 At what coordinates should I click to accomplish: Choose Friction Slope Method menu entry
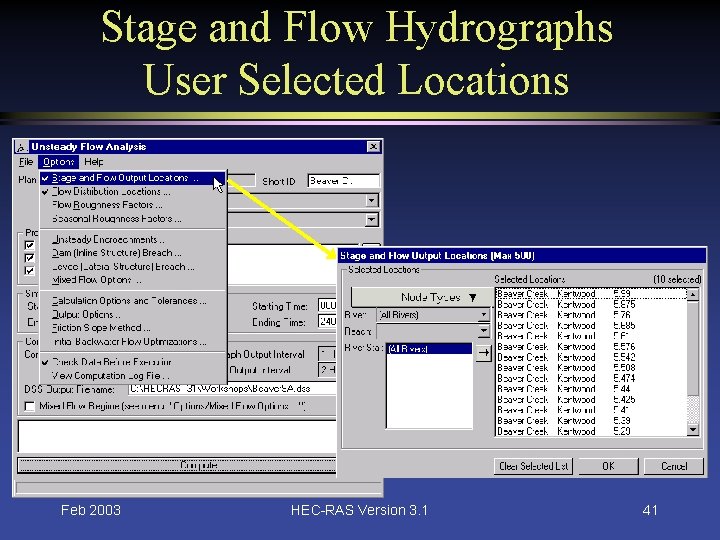click(132, 328)
